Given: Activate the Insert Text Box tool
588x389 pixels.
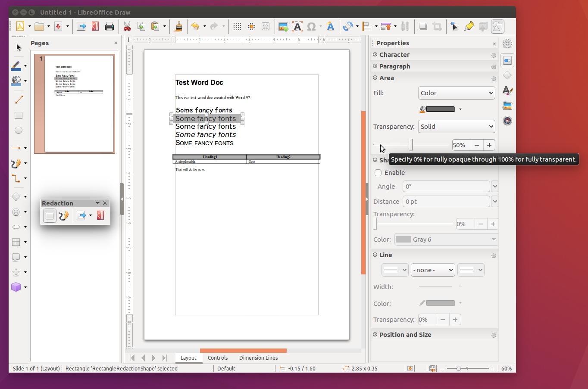Looking at the screenshot, I should point(297,26).
